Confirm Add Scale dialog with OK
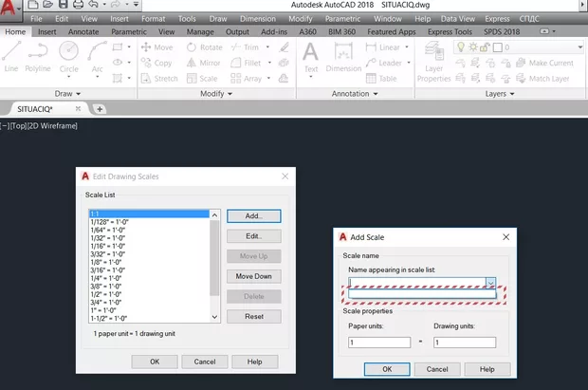This screenshot has width=588, height=390. click(x=387, y=369)
